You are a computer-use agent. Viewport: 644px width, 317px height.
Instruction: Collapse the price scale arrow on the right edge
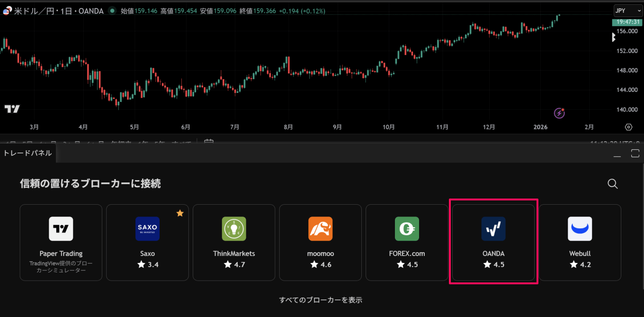pos(613,37)
